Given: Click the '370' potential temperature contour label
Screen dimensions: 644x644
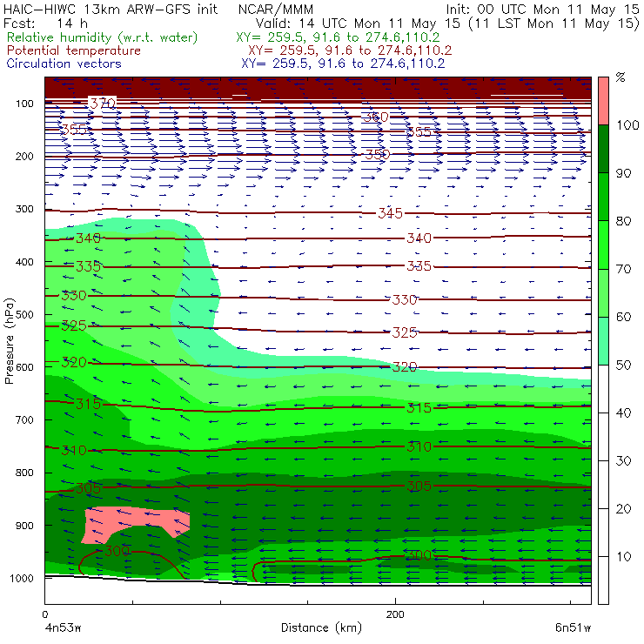Looking at the screenshot, I should point(103,103).
